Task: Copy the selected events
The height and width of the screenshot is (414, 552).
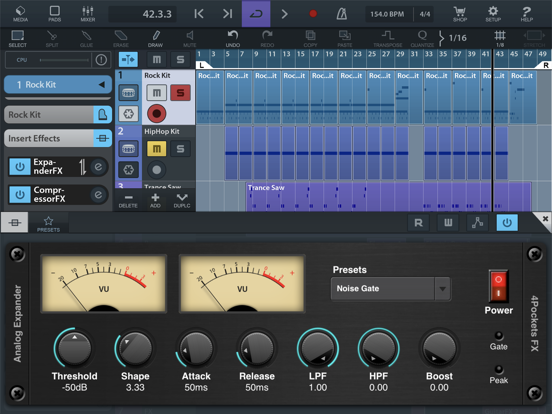Action: tap(310, 39)
